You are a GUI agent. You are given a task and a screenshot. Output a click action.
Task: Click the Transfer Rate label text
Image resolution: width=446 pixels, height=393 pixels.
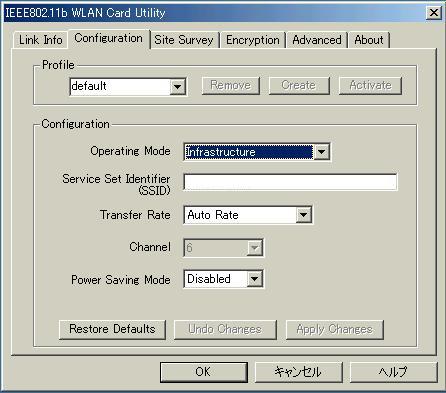[x=135, y=215]
